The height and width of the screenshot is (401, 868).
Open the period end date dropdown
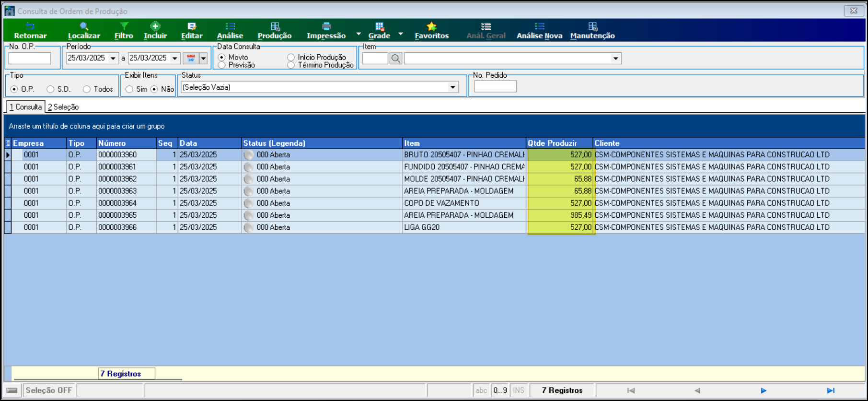click(175, 58)
